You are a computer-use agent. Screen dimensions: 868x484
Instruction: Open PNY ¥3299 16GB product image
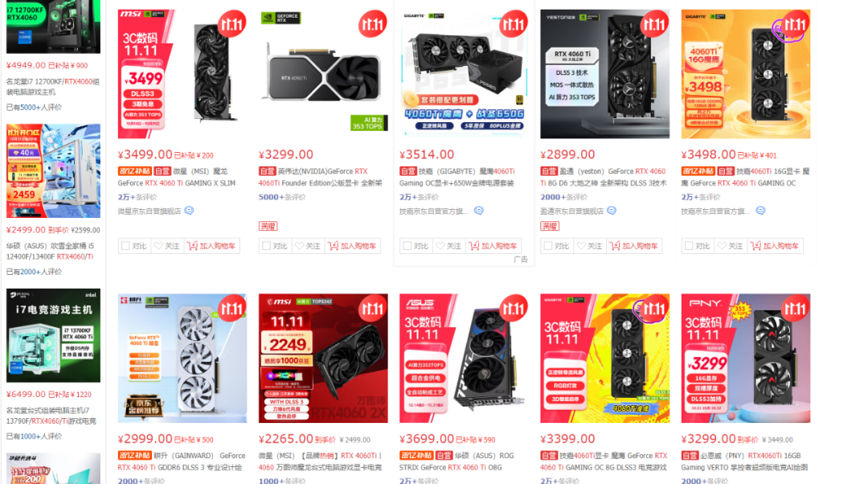[x=746, y=359]
